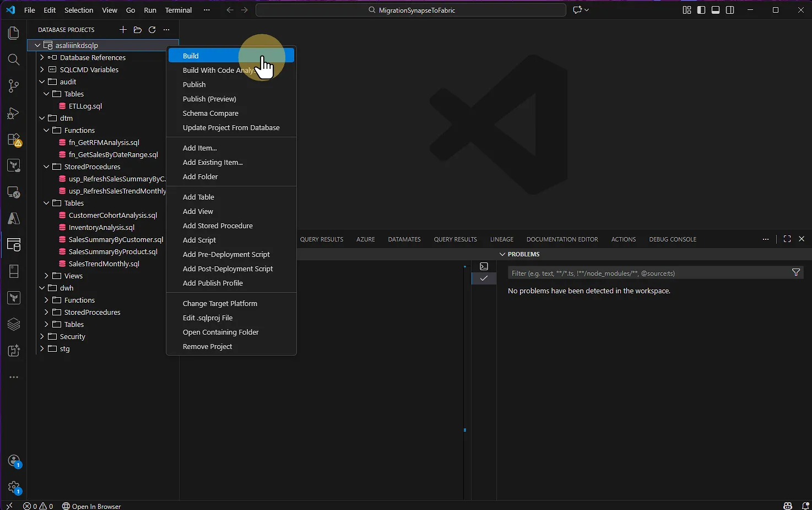Screen dimensions: 812x510
Task: Open the Source Control view
Action: tap(14, 86)
